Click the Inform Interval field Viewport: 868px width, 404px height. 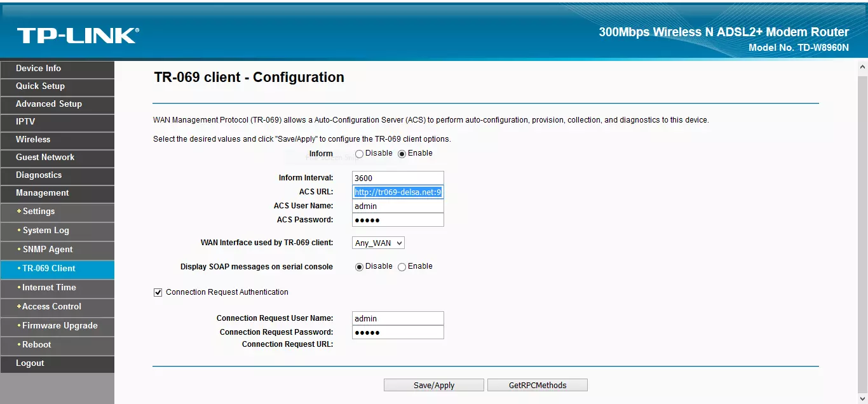(x=398, y=178)
